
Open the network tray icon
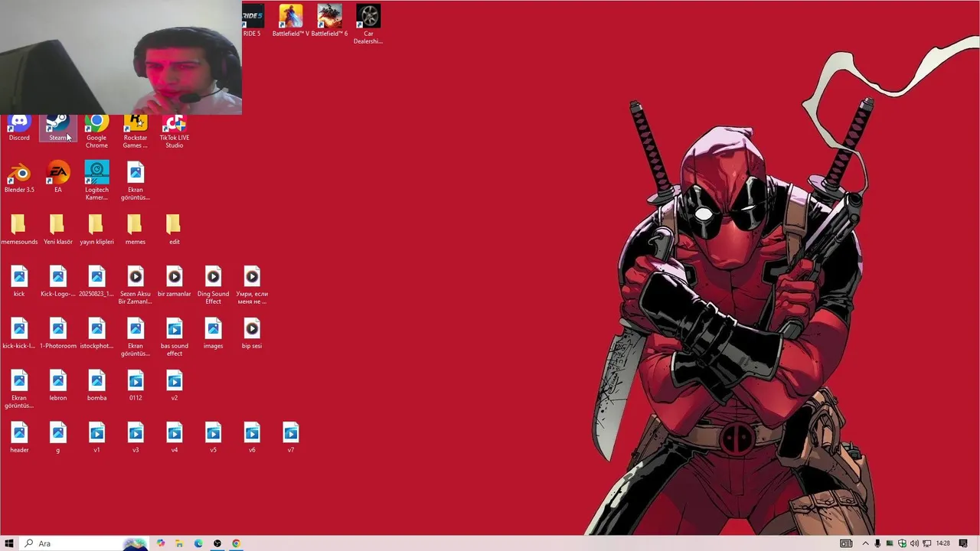tap(926, 543)
